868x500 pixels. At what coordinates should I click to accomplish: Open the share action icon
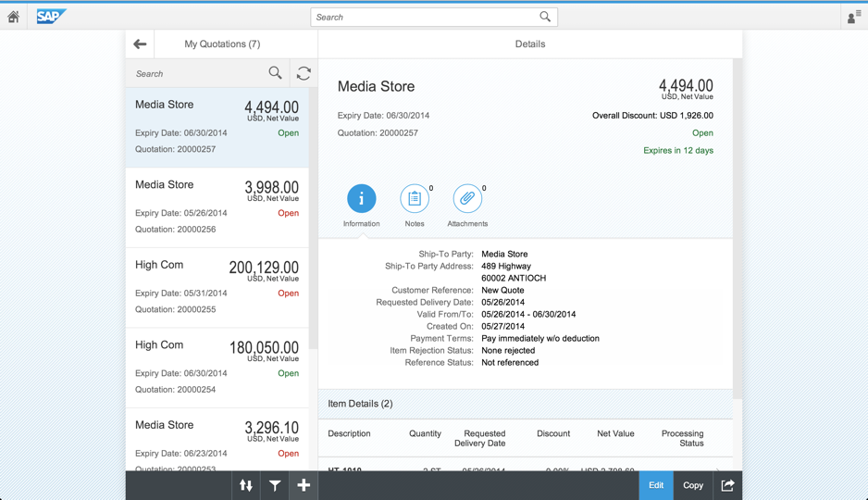pos(727,485)
